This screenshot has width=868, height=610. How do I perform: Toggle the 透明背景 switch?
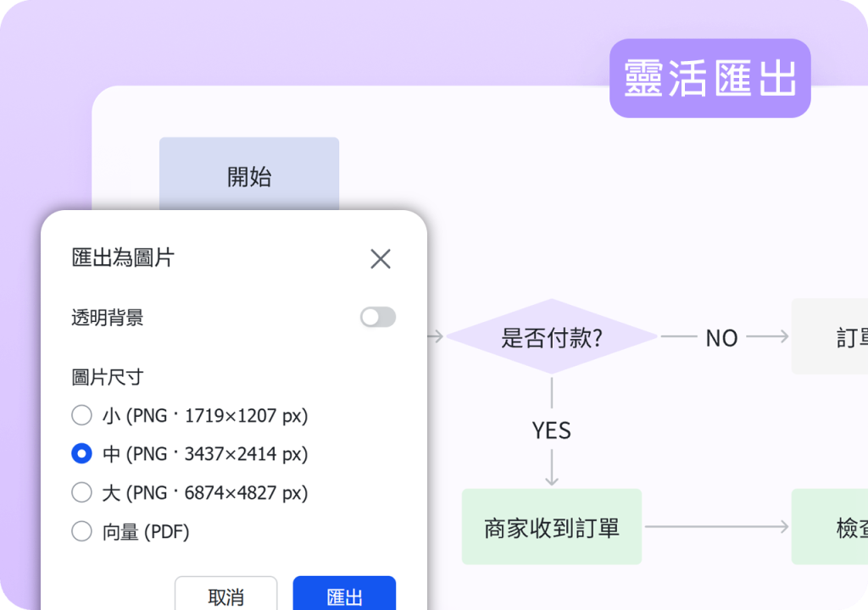click(x=378, y=317)
